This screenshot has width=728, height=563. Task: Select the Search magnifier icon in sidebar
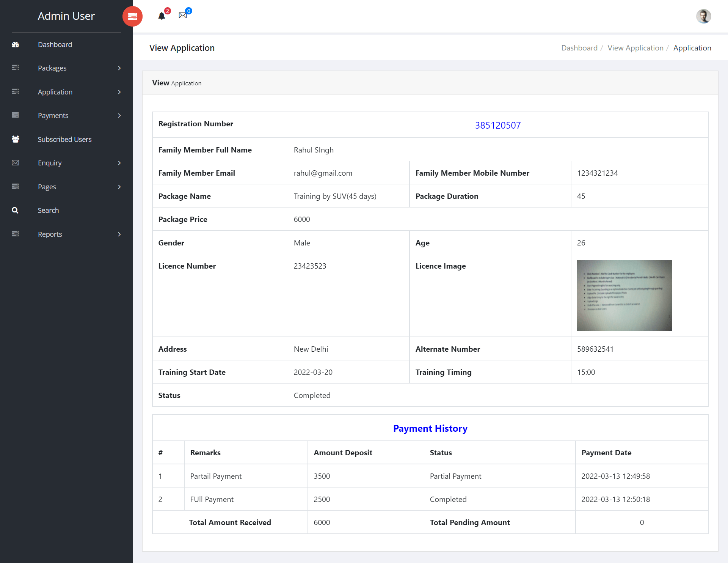(15, 210)
